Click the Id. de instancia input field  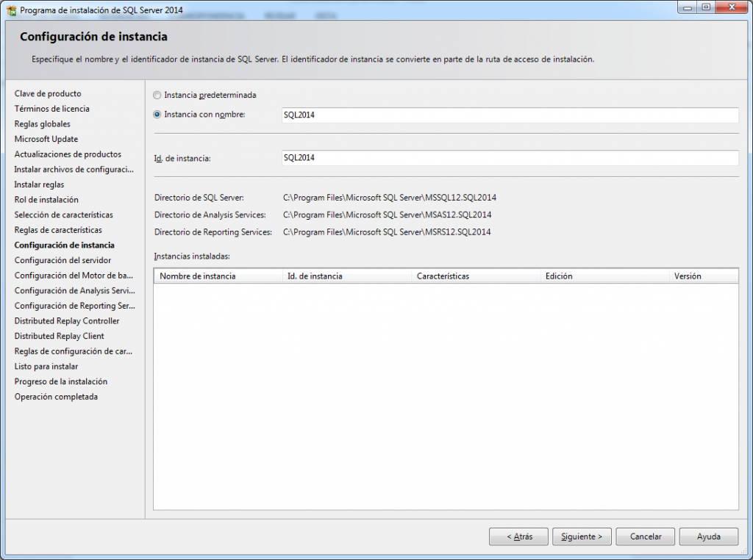pos(510,158)
